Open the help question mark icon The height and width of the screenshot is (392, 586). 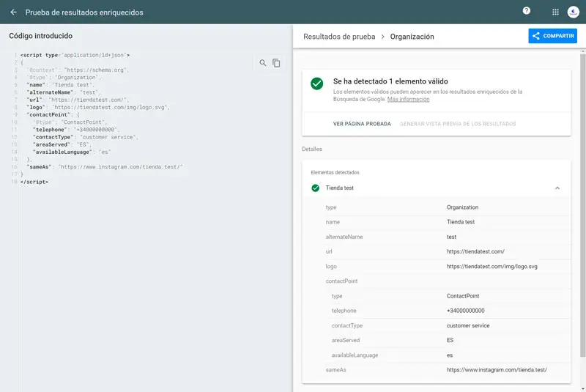point(526,12)
